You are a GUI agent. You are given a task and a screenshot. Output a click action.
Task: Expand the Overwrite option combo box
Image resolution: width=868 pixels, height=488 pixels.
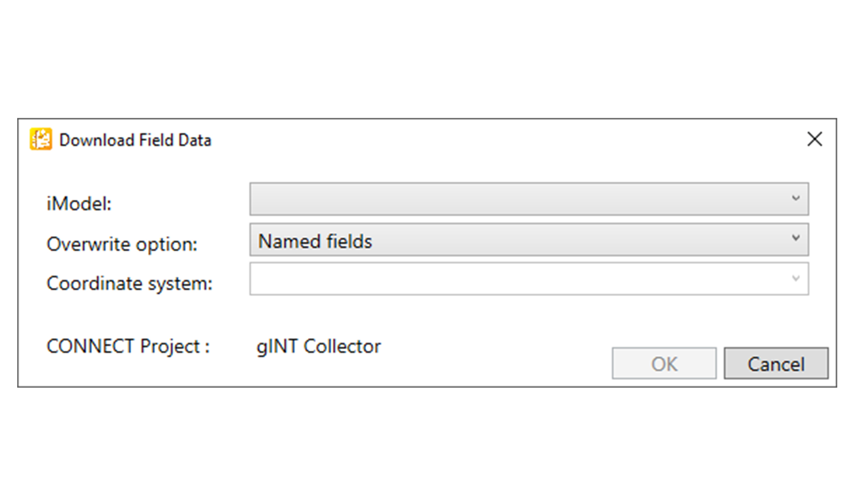[528, 240]
